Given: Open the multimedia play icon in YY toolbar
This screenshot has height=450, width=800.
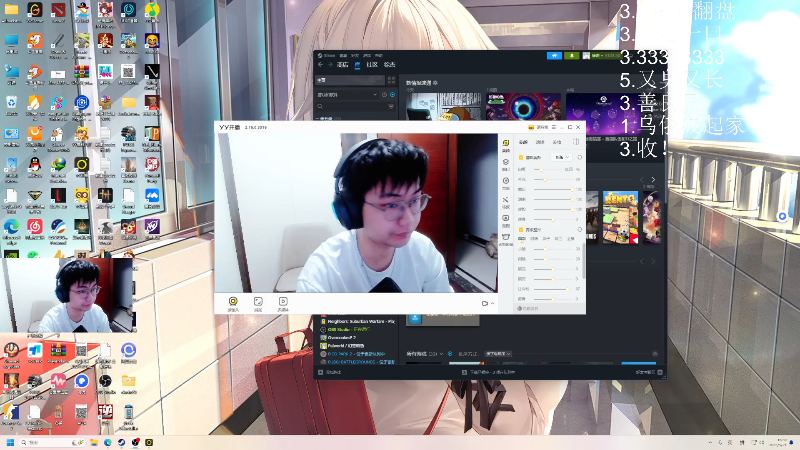Looking at the screenshot, I should coord(283,302).
